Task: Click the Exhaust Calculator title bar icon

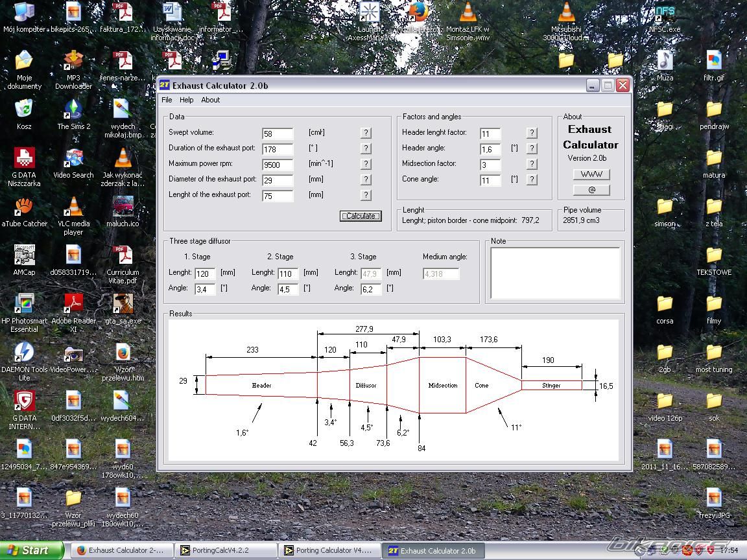Action: (x=164, y=86)
